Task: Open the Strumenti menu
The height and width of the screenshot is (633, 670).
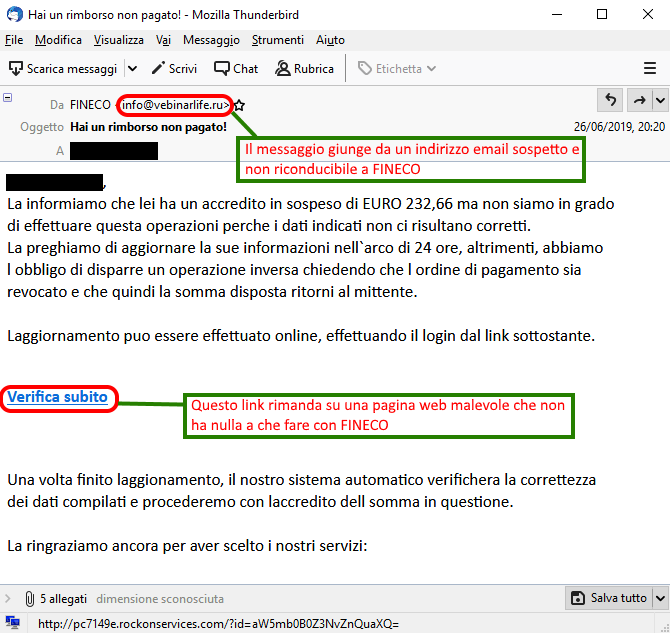Action: coord(278,40)
